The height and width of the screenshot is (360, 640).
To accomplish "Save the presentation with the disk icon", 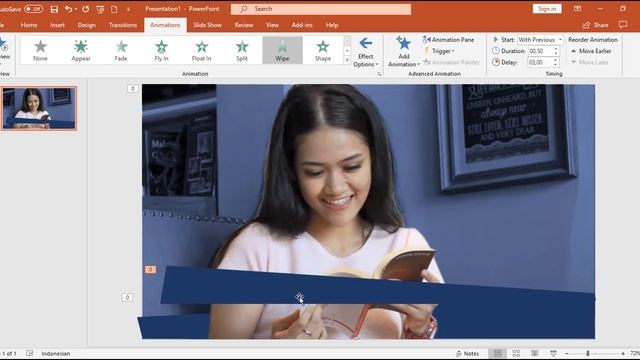I will point(54,9).
